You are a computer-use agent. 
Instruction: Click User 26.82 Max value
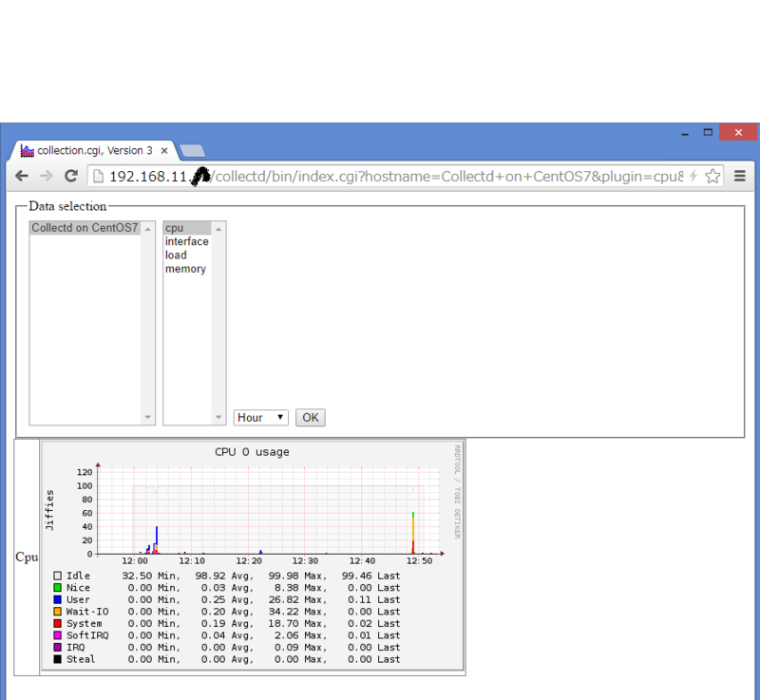pyautogui.click(x=283, y=599)
